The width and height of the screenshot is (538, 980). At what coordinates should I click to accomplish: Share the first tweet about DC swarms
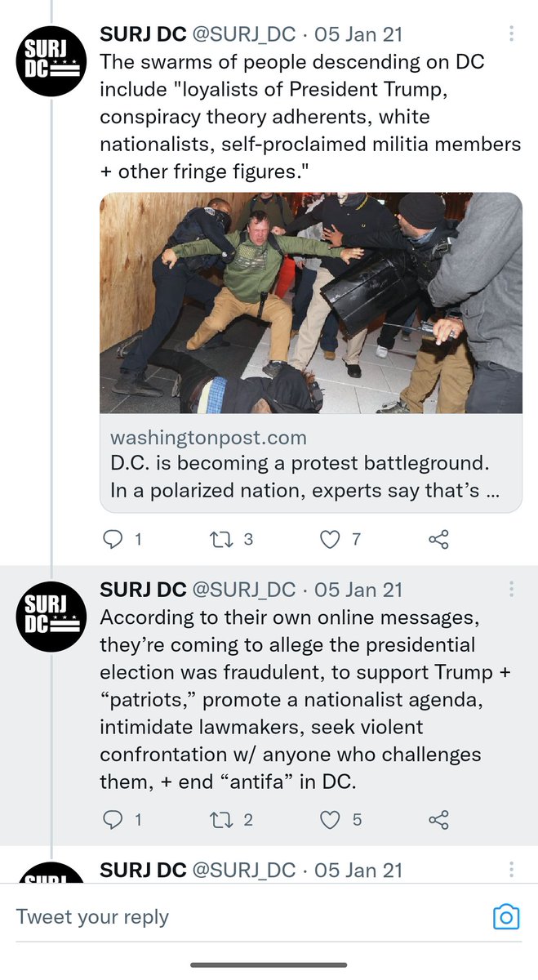[438, 539]
